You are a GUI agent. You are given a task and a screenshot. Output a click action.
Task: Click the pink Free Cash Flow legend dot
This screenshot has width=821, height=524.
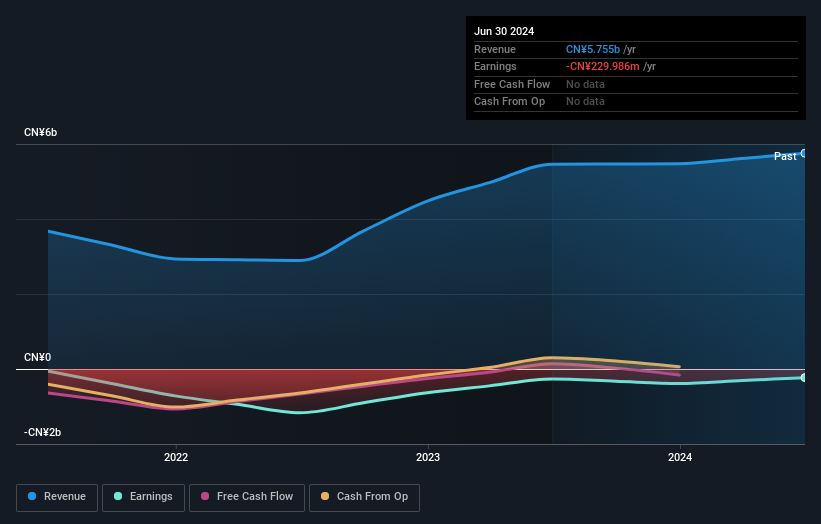(x=205, y=496)
